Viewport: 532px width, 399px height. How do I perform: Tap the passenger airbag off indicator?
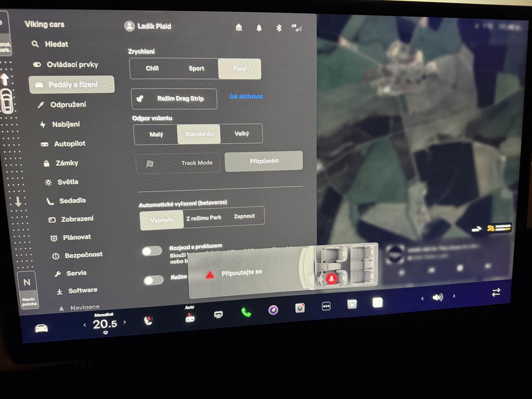pyautogui.click(x=499, y=228)
